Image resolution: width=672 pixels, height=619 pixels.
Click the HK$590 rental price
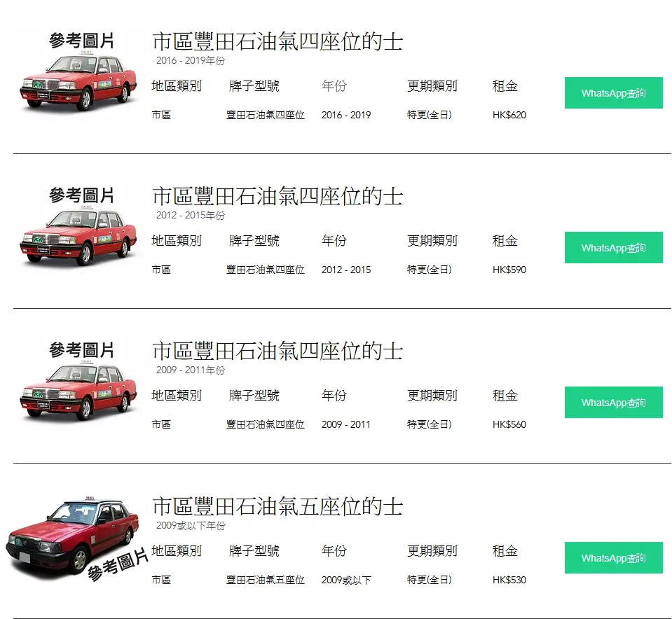point(509,270)
